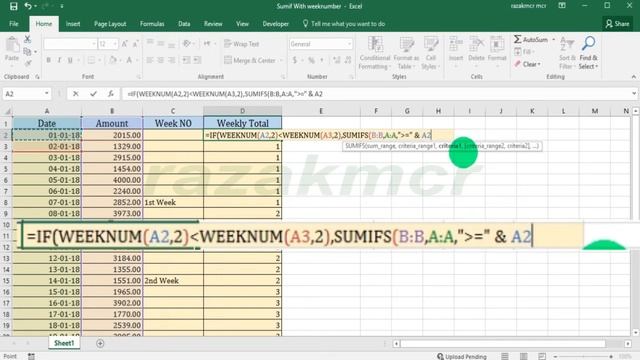The height and width of the screenshot is (360, 640).
Task: Click date cell 14-01-18
Action: [47, 281]
